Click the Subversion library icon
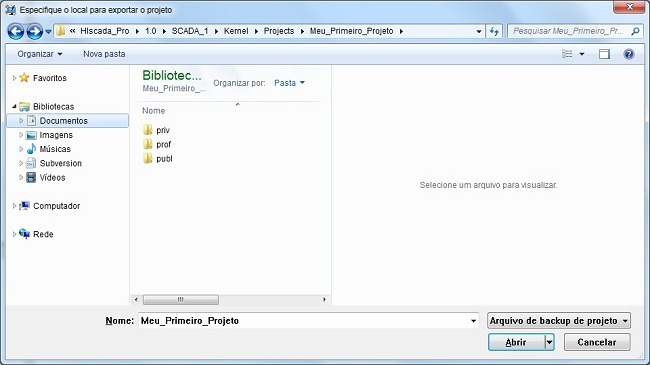Screen dimensions: 650x365 pos(31,163)
